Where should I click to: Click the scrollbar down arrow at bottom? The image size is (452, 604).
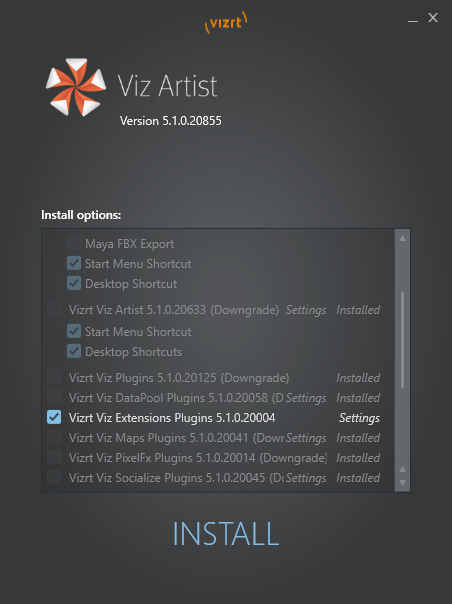(x=402, y=483)
